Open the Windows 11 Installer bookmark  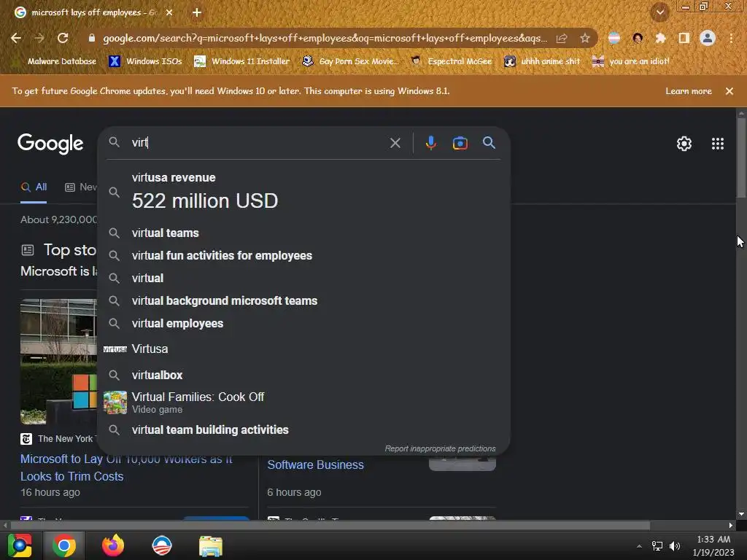242,61
